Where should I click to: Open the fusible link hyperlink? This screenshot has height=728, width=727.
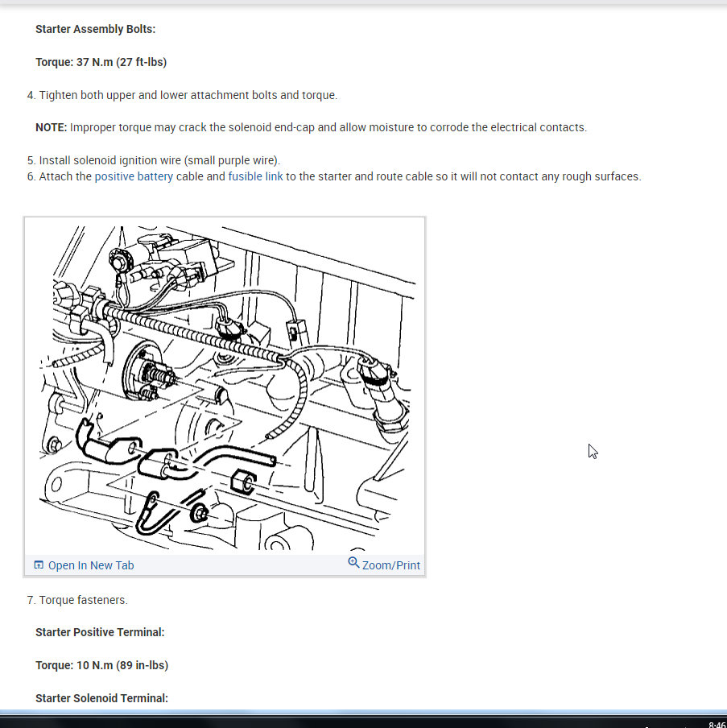[x=255, y=177]
